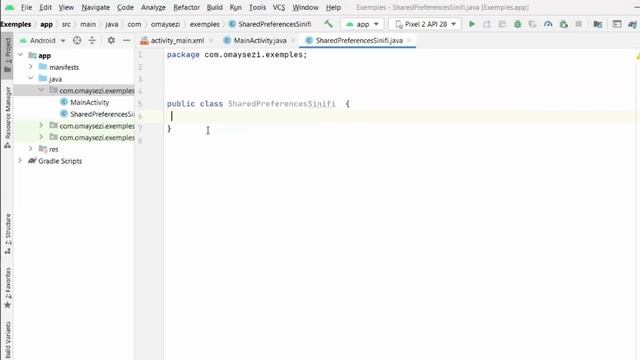Open the Navigate menu
Image resolution: width=640 pixels, height=360 pixels.
click(96, 7)
